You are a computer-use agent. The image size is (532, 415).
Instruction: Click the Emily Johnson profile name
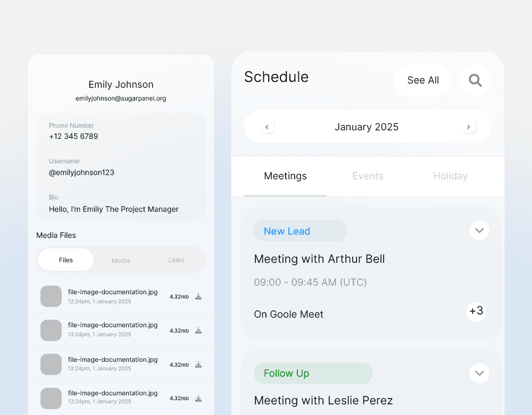point(121,85)
